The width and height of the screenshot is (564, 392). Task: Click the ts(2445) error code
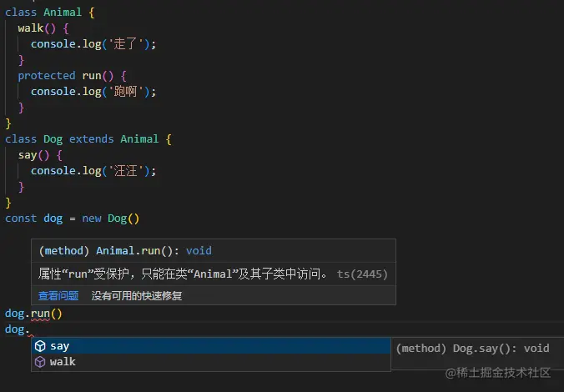362,274
